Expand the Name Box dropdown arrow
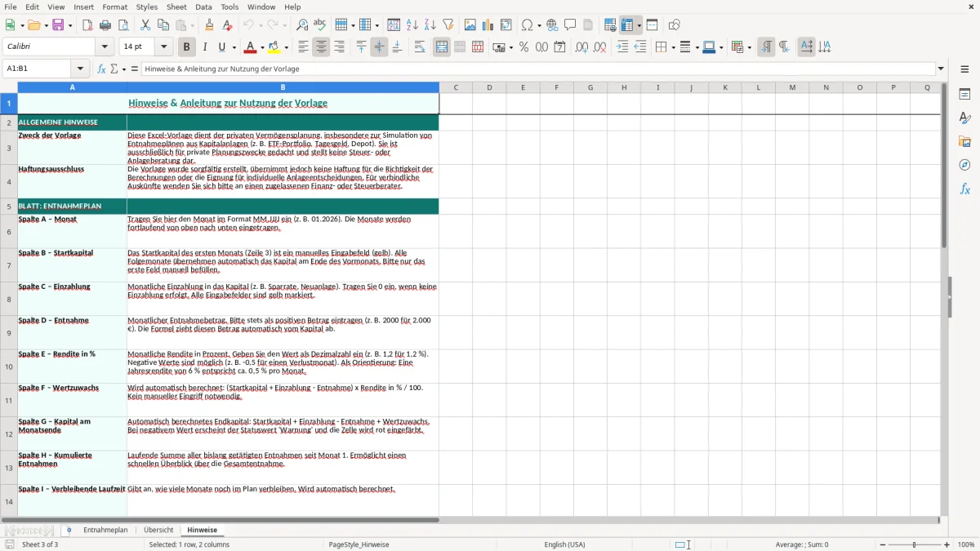The image size is (980, 551). point(80,69)
